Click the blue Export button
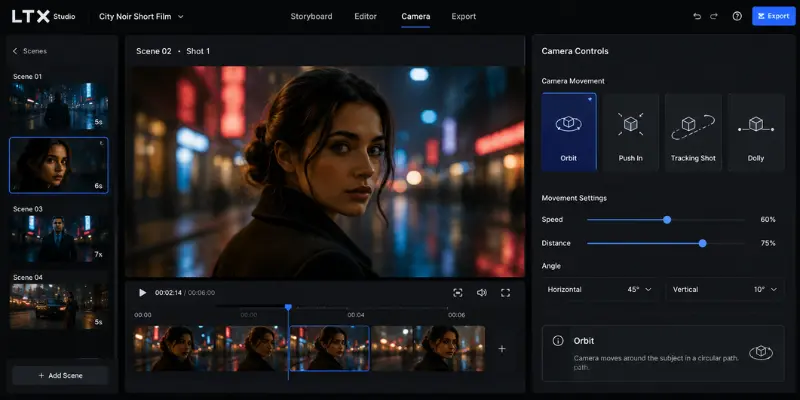 tap(773, 16)
